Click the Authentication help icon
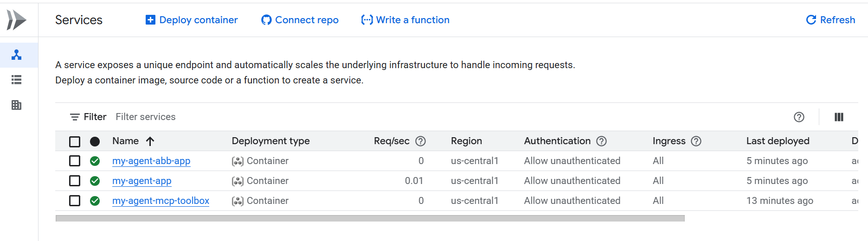868x241 pixels. [601, 141]
